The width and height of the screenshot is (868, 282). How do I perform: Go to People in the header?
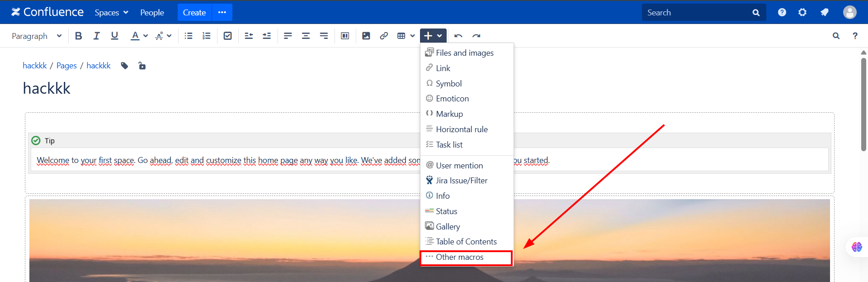pyautogui.click(x=152, y=13)
